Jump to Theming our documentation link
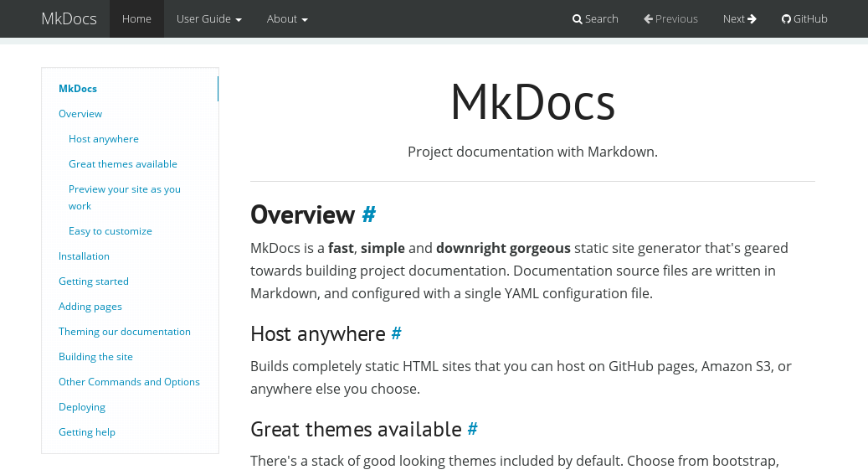The height and width of the screenshot is (475, 868). 125,332
